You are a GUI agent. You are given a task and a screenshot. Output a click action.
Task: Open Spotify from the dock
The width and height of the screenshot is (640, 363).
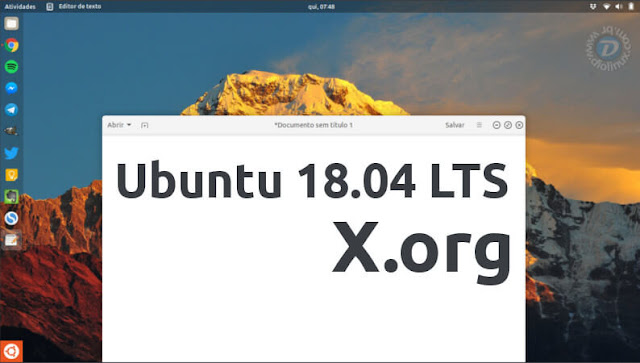pos(11,67)
